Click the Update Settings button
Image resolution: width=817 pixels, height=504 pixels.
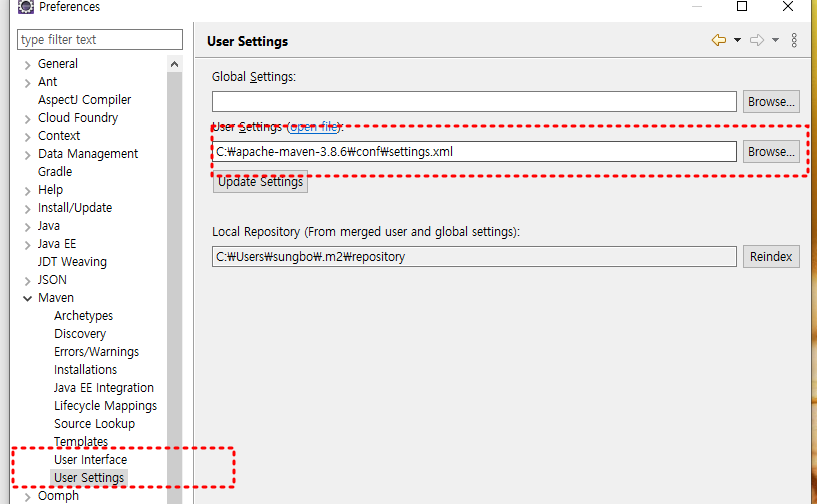tap(260, 182)
